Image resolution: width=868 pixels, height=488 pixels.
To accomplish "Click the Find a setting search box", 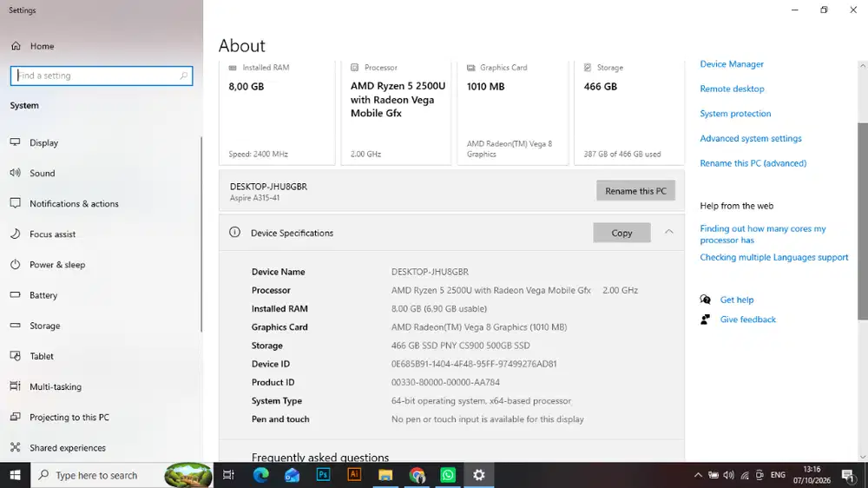I will [102, 76].
